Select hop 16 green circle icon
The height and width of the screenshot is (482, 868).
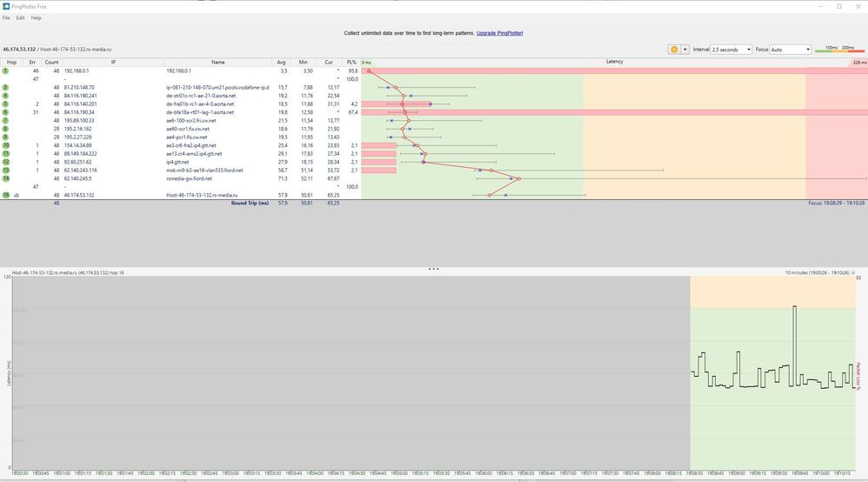pyautogui.click(x=5, y=196)
